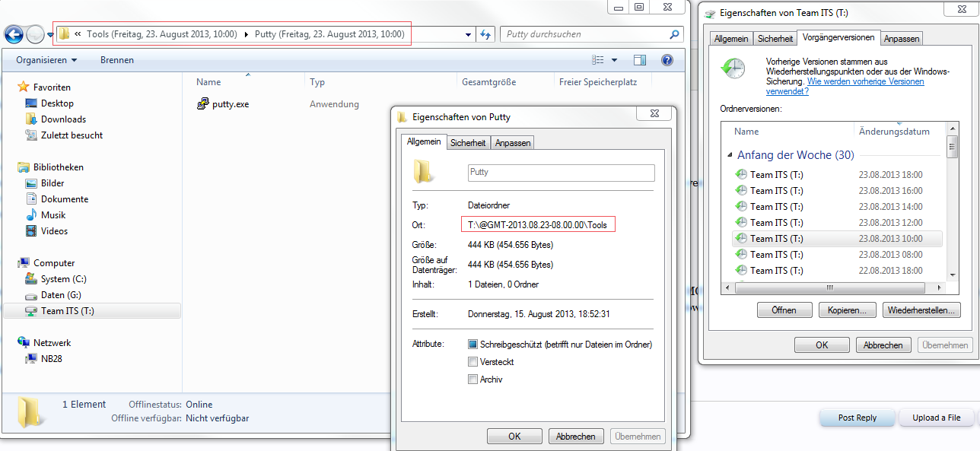The width and height of the screenshot is (980, 451).
Task: Click the System (C:) drive icon
Action: pyautogui.click(x=31, y=279)
